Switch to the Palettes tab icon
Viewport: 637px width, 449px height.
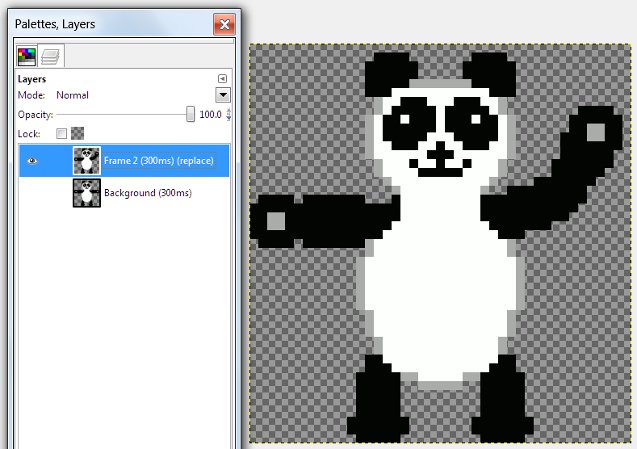point(27,55)
